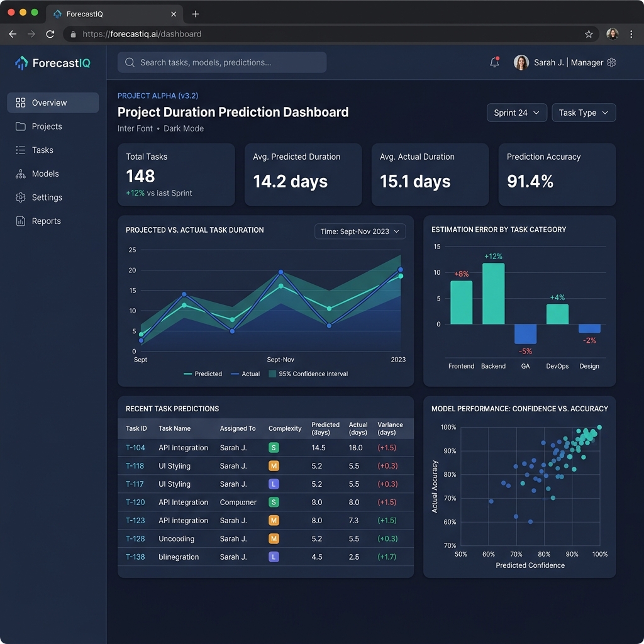This screenshot has width=644, height=644.
Task: Change the Time: Sept-Nov 2023 range
Action: click(360, 231)
